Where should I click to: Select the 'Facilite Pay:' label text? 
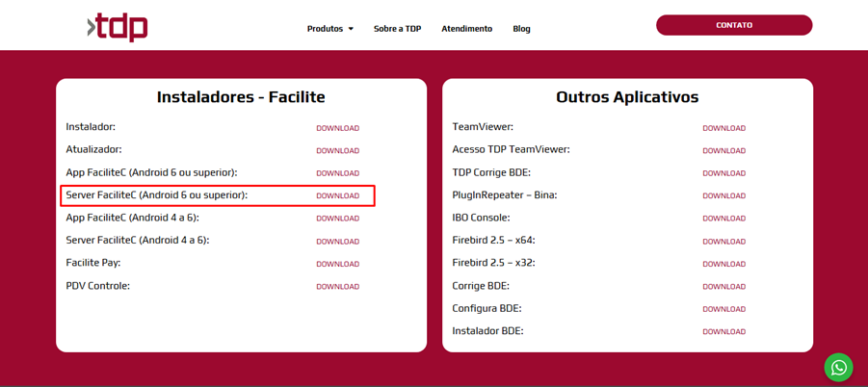point(93,263)
